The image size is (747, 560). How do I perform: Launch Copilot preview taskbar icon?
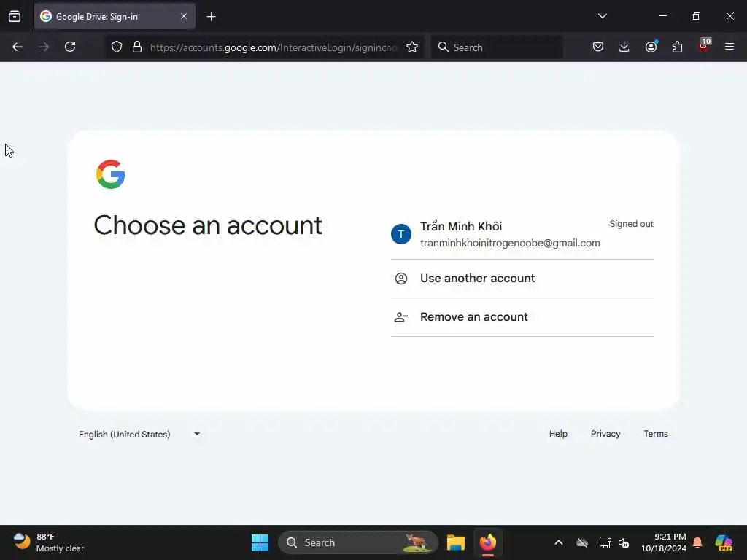[724, 542]
